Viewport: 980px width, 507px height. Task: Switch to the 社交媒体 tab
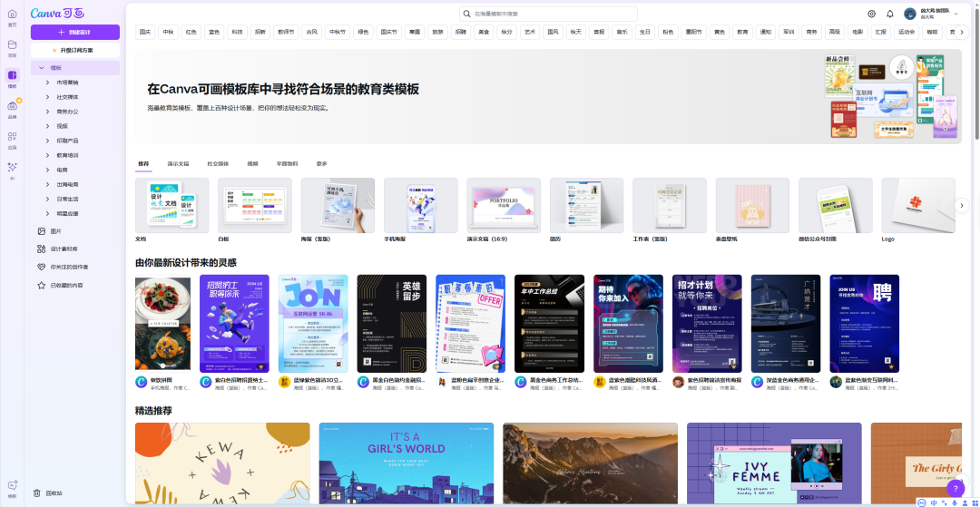pos(218,164)
